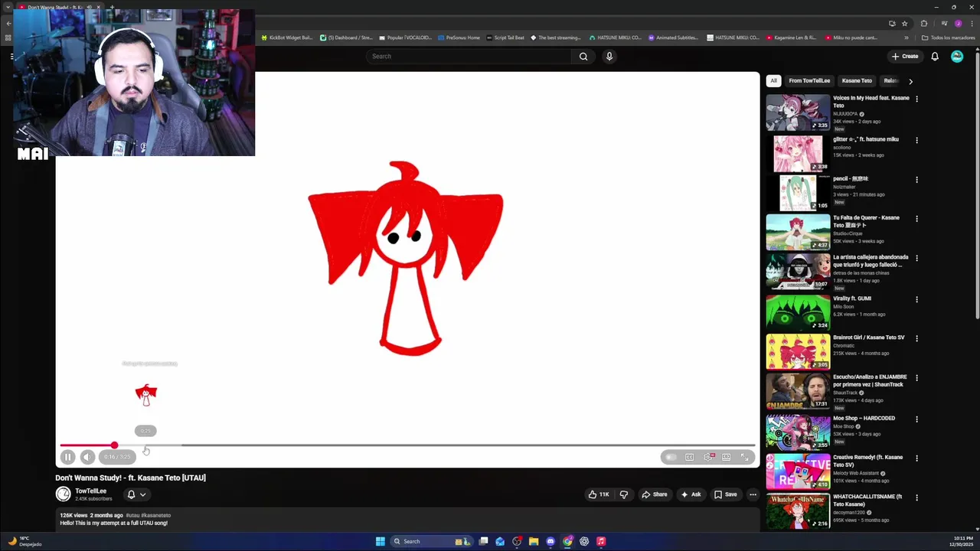Open File Explorer from the taskbar

pyautogui.click(x=534, y=541)
